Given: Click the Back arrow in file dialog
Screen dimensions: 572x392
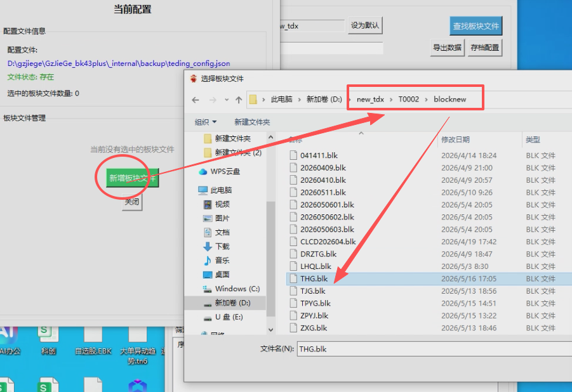Looking at the screenshot, I should click(196, 100).
